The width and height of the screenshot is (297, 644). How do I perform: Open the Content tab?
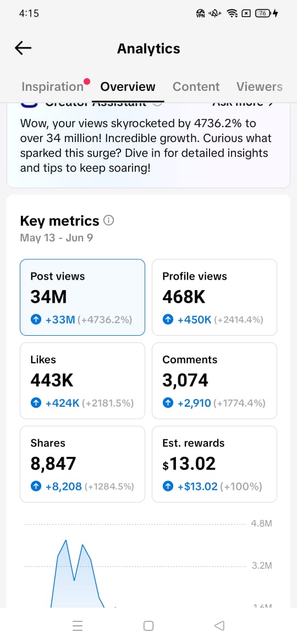[x=196, y=86]
